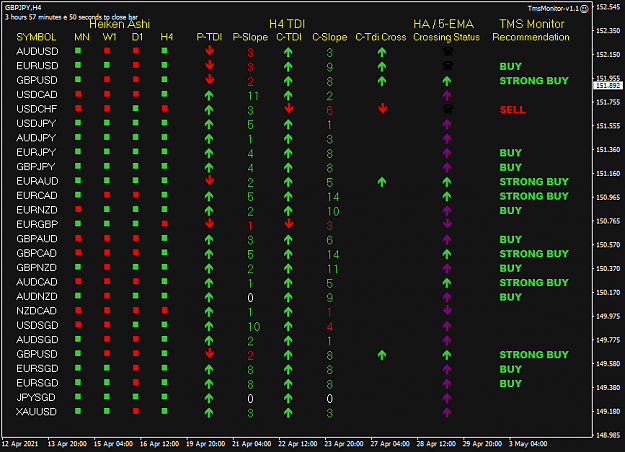Screen dimensions: 625x452
Task: Click the green HA/5-EMA arrow in the GBPCAD row
Action: pyautogui.click(x=447, y=254)
